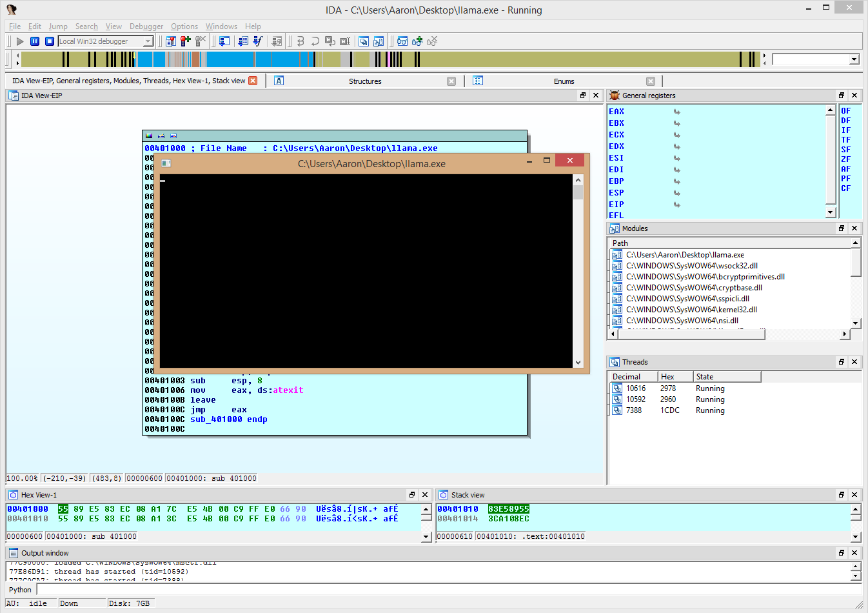Close the Structures tab
The image size is (868, 613).
[451, 81]
